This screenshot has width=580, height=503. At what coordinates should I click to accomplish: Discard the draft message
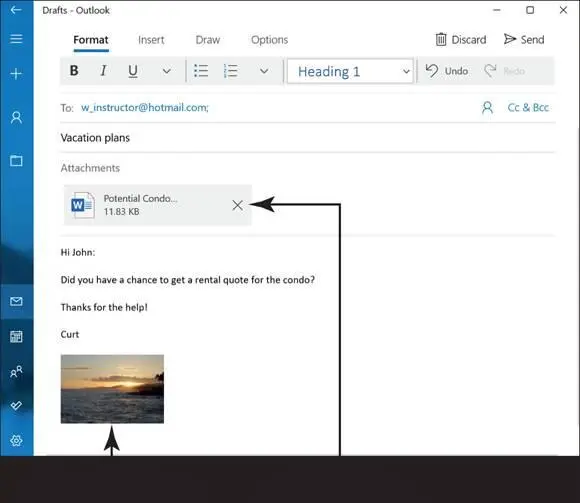click(461, 40)
